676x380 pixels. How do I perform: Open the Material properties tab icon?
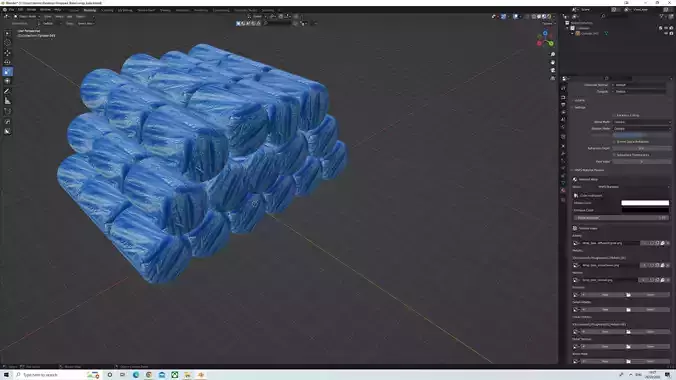pyautogui.click(x=563, y=190)
